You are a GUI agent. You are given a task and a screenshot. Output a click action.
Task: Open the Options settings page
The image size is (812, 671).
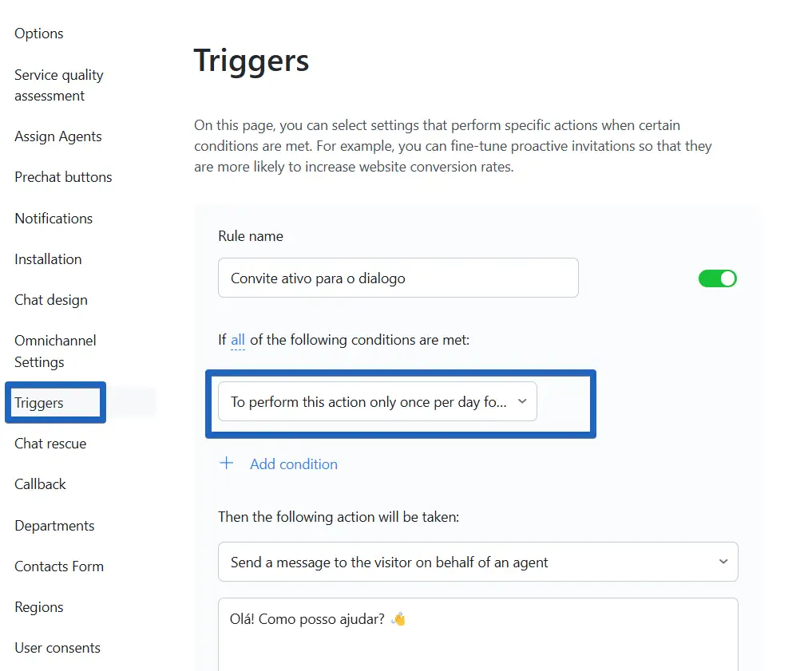click(39, 34)
